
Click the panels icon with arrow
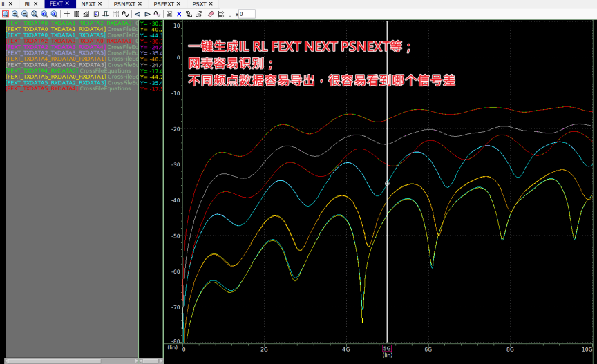(199, 14)
